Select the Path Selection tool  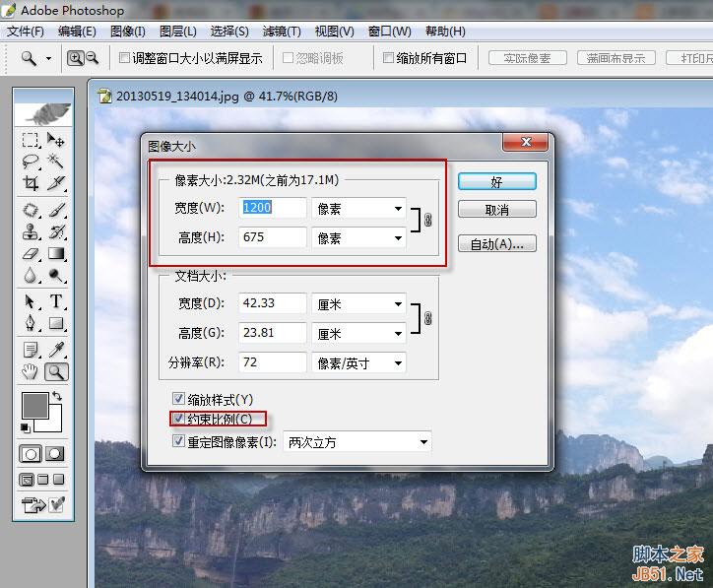point(31,301)
